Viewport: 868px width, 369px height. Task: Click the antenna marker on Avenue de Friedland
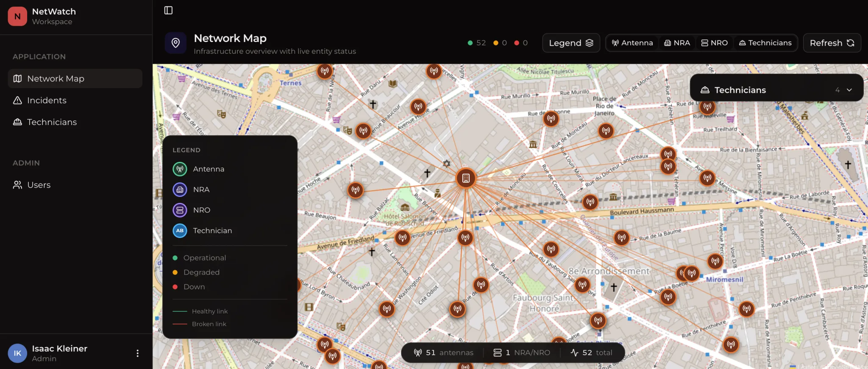(x=403, y=238)
